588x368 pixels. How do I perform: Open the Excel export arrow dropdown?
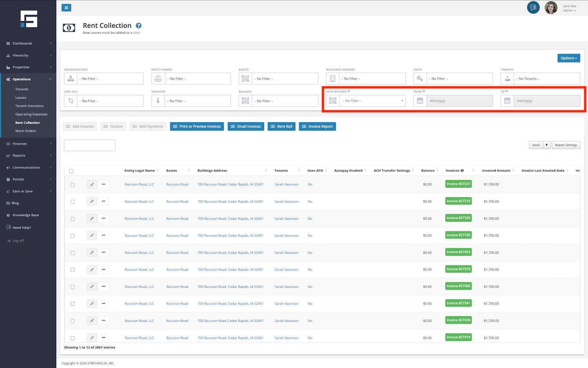pyautogui.click(x=546, y=145)
